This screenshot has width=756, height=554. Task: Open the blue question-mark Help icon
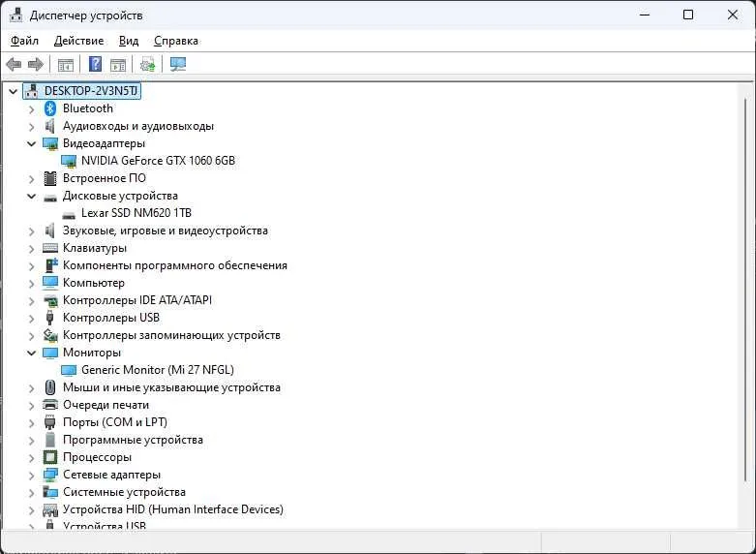click(96, 64)
